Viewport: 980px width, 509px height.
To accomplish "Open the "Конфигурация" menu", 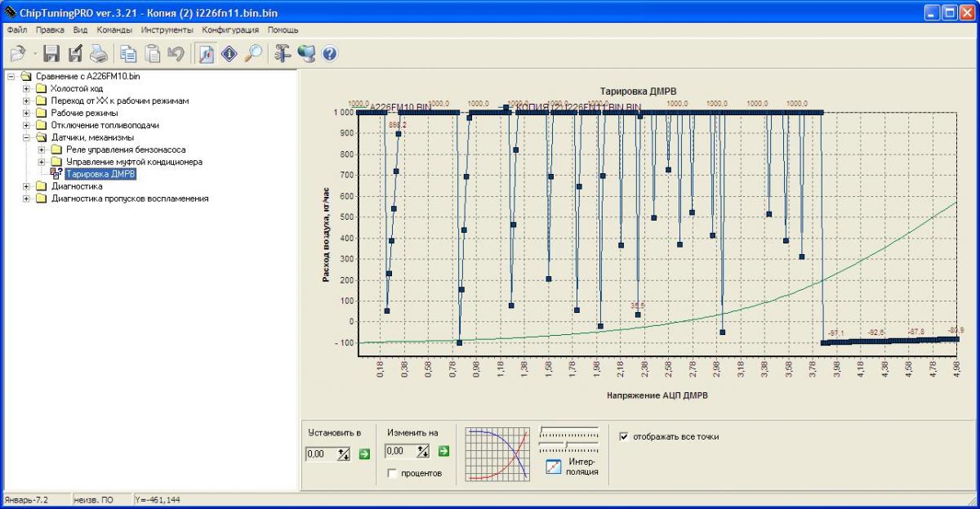I will [x=230, y=29].
